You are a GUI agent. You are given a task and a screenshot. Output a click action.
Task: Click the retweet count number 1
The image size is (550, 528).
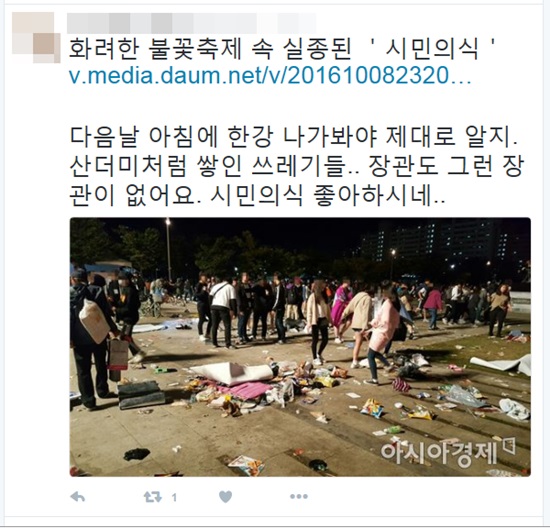pos(174,497)
